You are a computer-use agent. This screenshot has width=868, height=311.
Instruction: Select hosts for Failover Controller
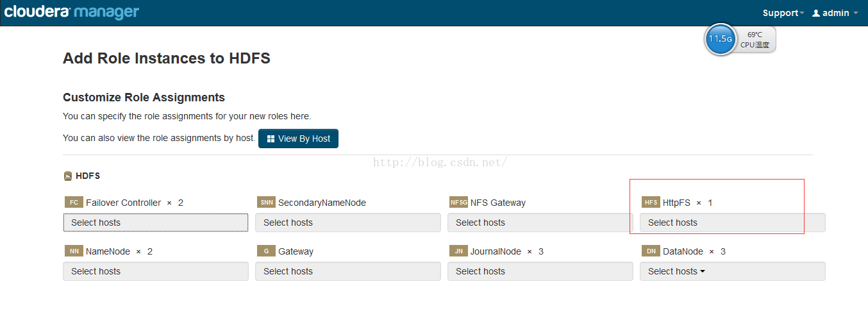pos(156,223)
